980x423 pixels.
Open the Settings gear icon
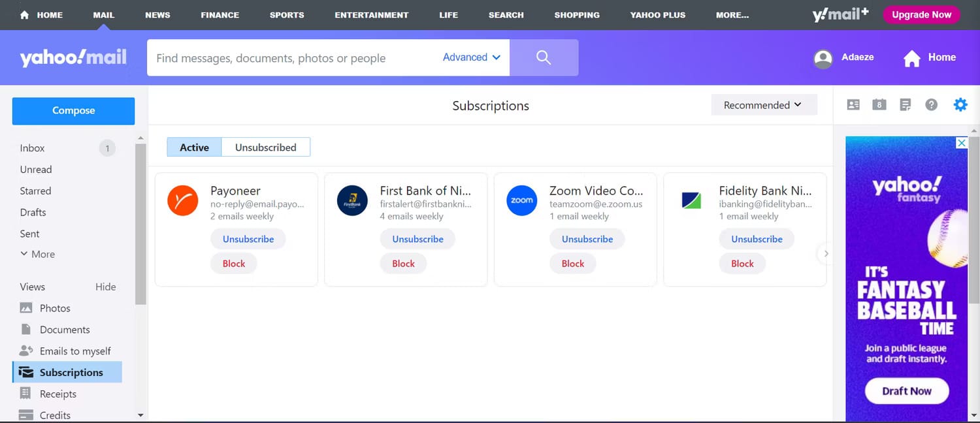tap(960, 104)
